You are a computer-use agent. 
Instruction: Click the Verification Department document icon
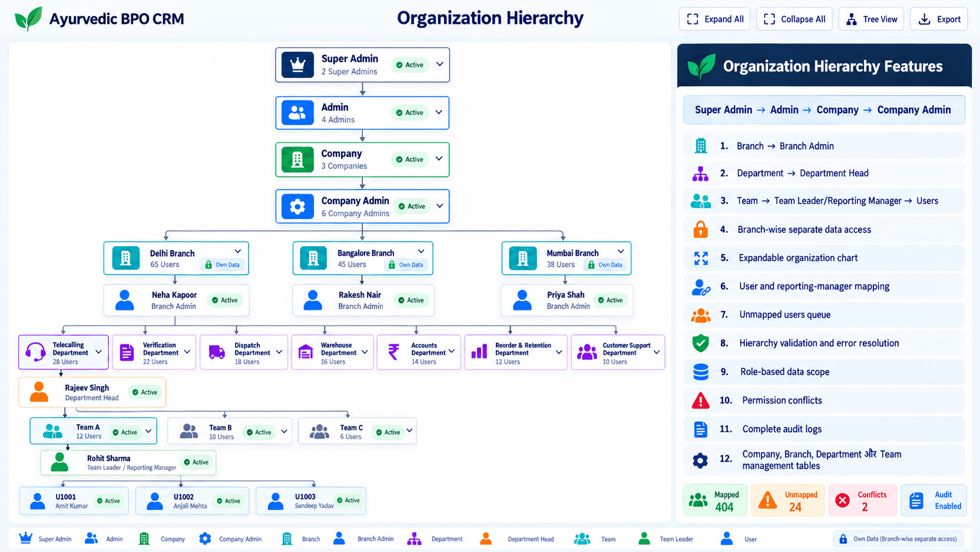127,352
